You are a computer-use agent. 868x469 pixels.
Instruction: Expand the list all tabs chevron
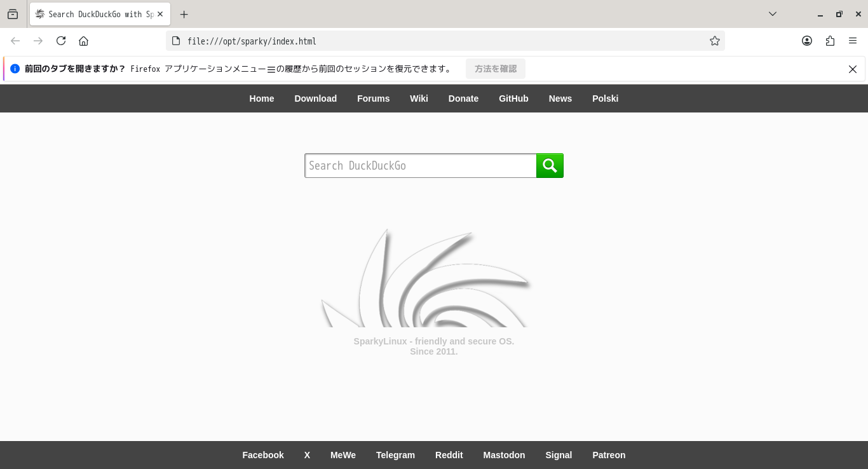773,14
